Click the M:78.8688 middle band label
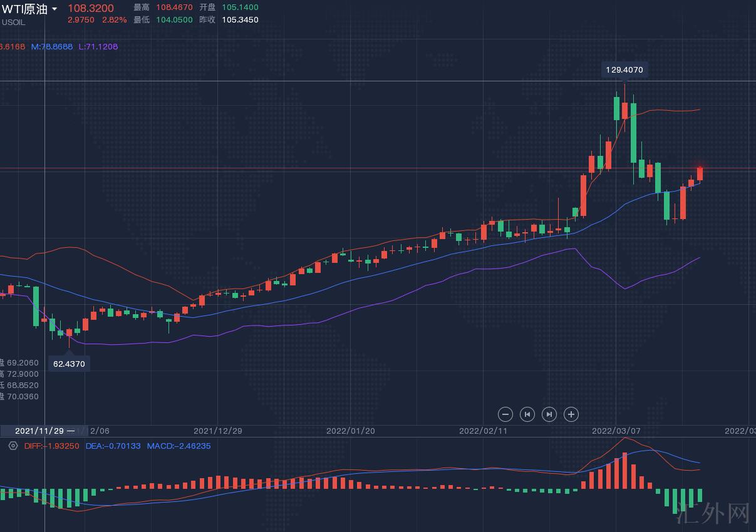The height and width of the screenshot is (532, 756). [51, 46]
